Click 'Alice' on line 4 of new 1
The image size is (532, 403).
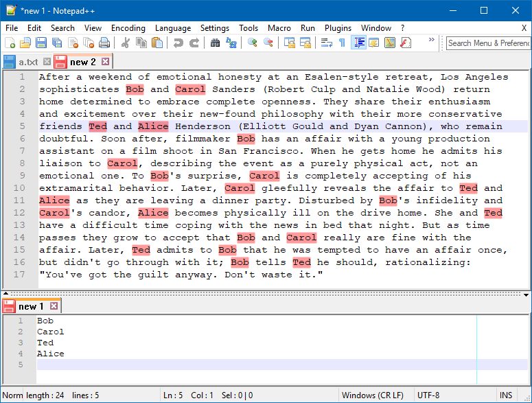click(x=50, y=354)
